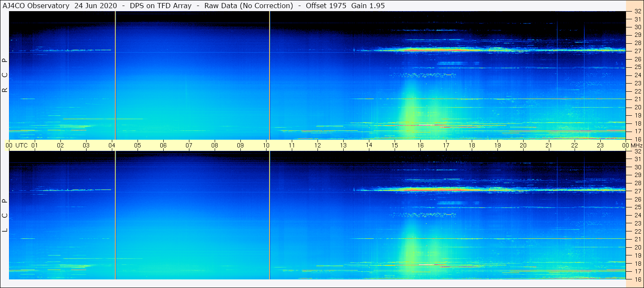The image size is (644, 288).
Task: Click the "00 UTC" label starting the time axis
Action: [17, 145]
